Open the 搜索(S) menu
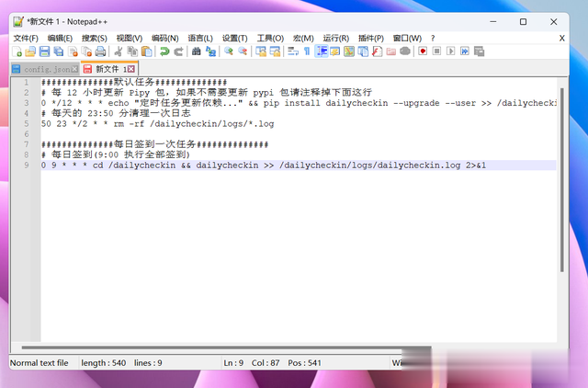The image size is (588, 388). coord(95,39)
